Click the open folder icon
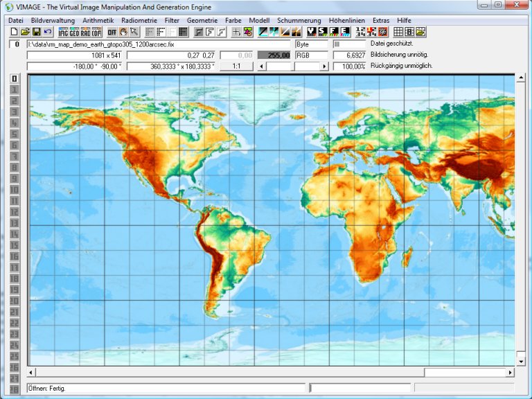The height and width of the screenshot is (399, 532). pyautogui.click(x=25, y=32)
